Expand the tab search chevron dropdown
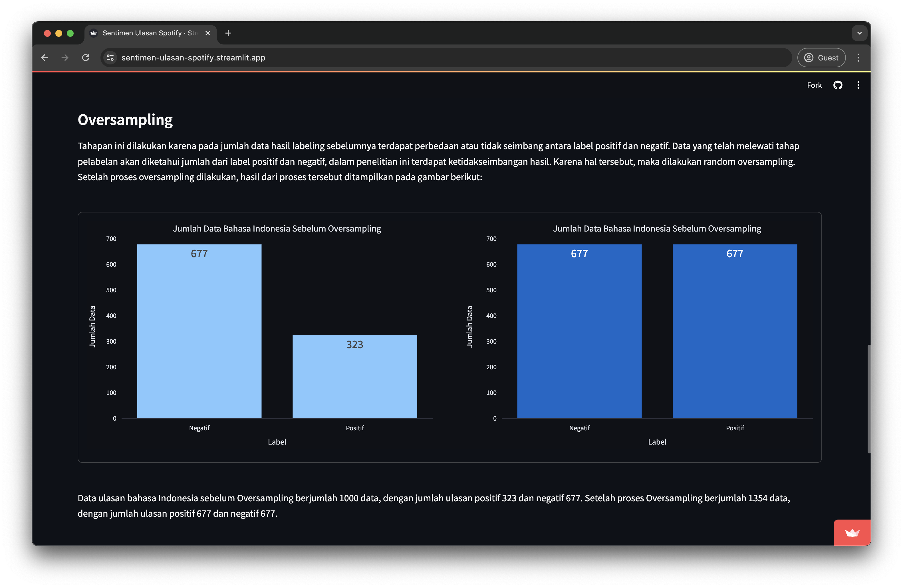 click(x=859, y=33)
